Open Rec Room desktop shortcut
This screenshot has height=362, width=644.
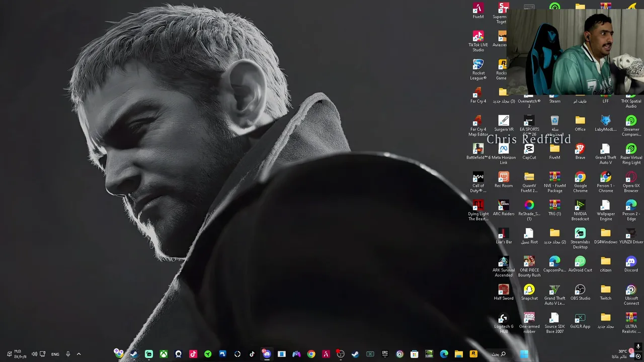click(x=504, y=179)
